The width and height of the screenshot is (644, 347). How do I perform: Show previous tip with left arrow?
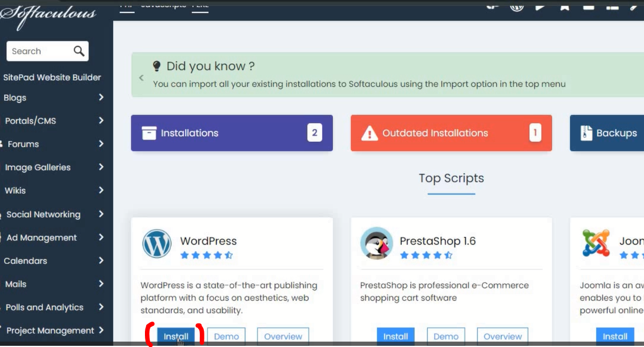pos(141,78)
